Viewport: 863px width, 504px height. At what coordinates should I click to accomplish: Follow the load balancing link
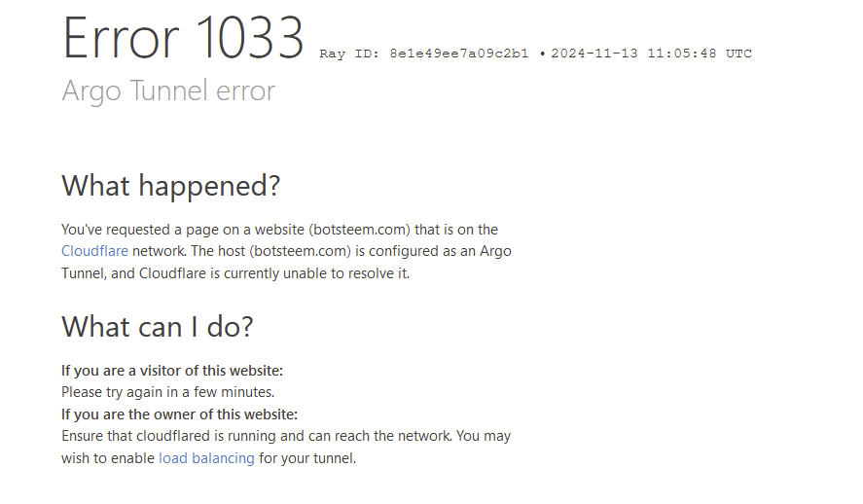coord(206,458)
